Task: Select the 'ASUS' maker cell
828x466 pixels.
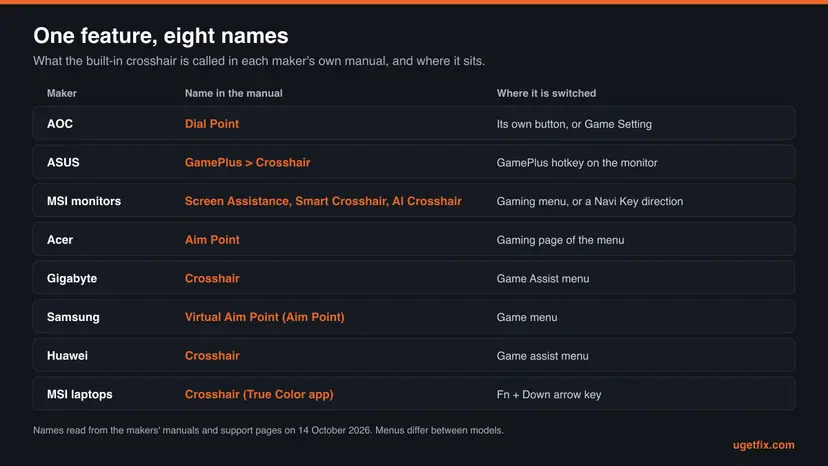Action: coord(63,162)
